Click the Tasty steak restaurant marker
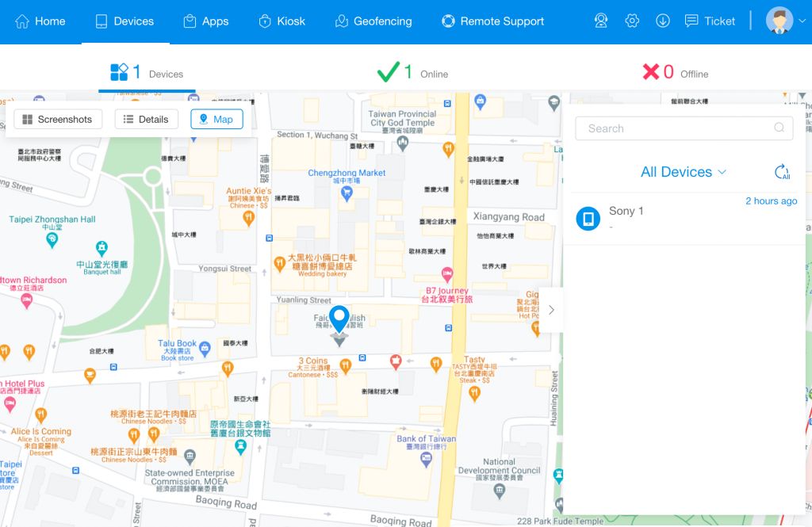This screenshot has width=812, height=527. point(474,394)
